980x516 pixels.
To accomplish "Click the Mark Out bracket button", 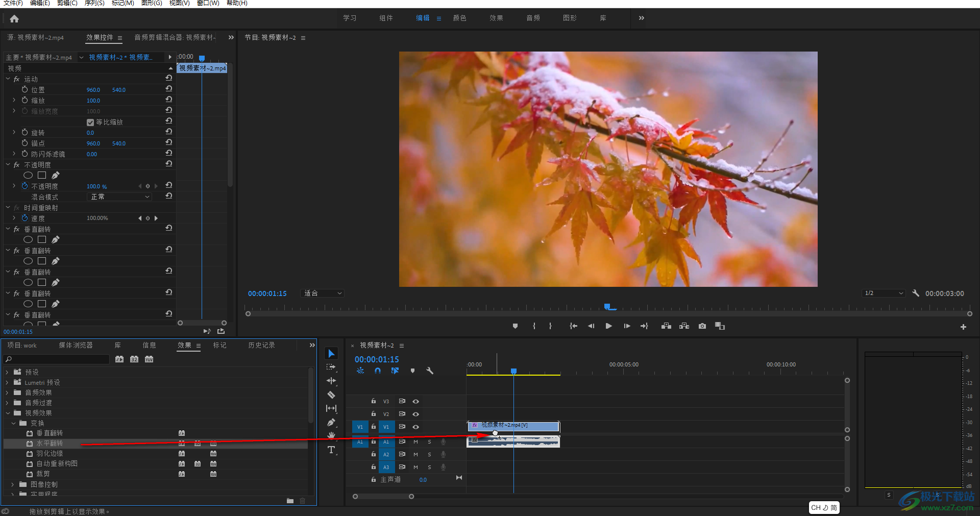I will tap(550, 326).
